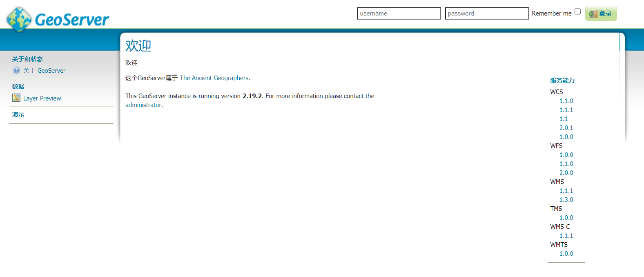
Task: Open WCS 1.0.0 capabilities link
Action: click(566, 137)
